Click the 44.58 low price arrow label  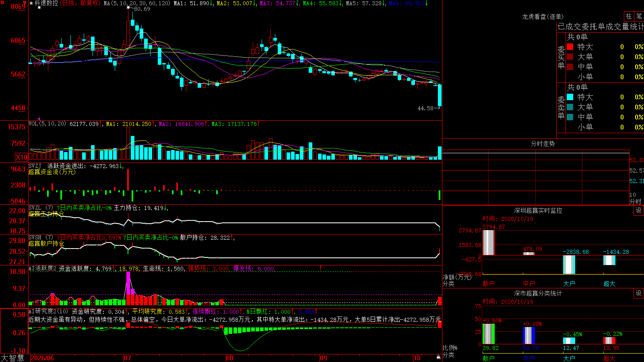coord(429,108)
